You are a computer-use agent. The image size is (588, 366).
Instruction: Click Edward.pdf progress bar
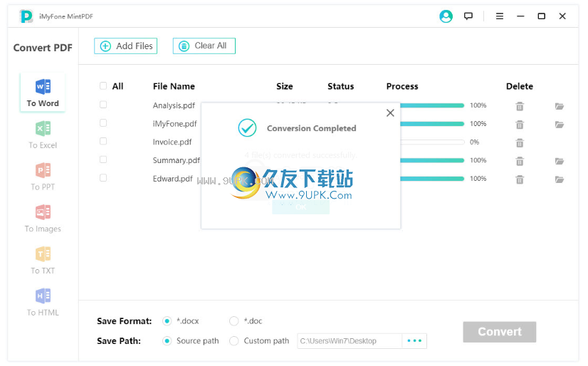coord(432,179)
